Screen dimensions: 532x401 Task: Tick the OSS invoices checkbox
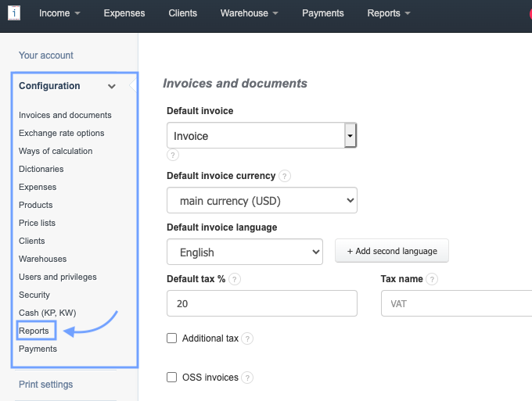pos(172,378)
